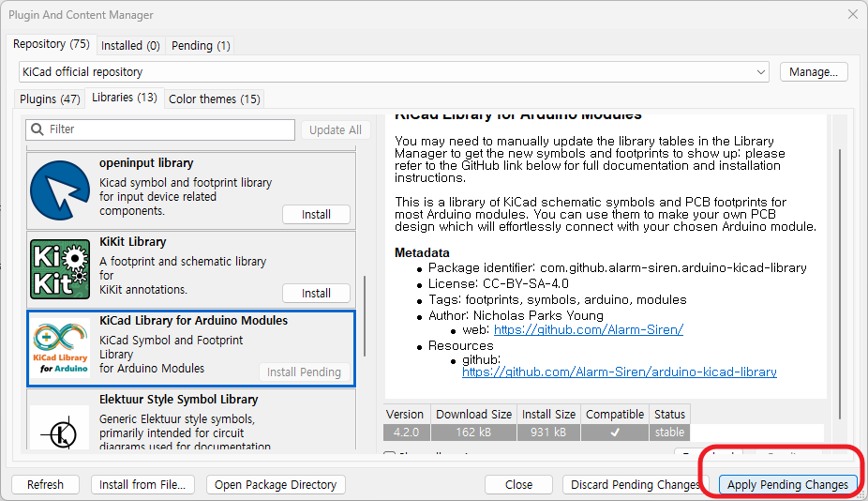
Task: Click the description panel vertical scrollbar
Action: pos(840,283)
